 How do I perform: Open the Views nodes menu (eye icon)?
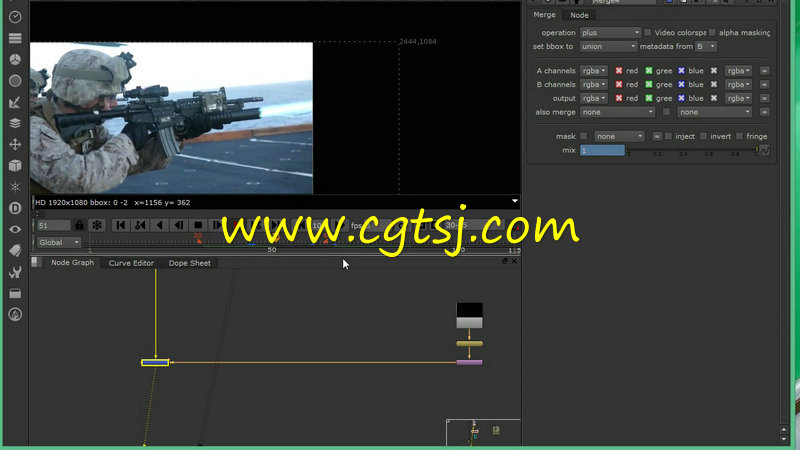pyautogui.click(x=15, y=229)
